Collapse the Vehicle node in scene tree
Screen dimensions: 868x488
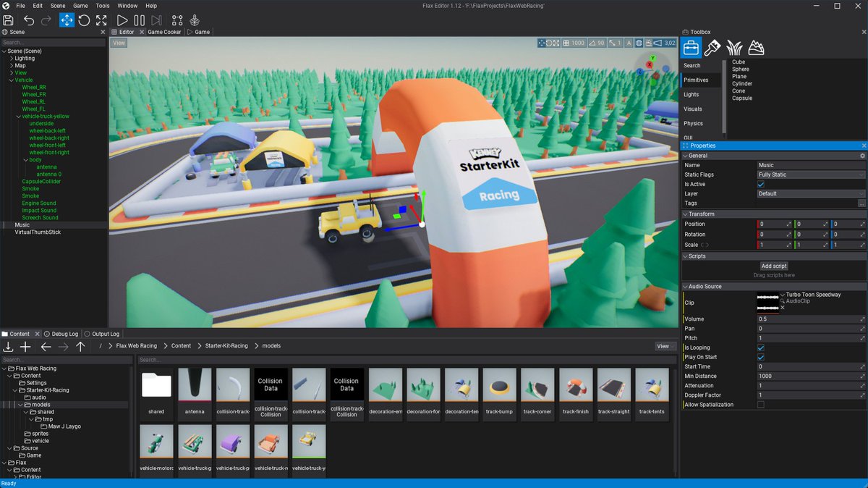coord(11,80)
